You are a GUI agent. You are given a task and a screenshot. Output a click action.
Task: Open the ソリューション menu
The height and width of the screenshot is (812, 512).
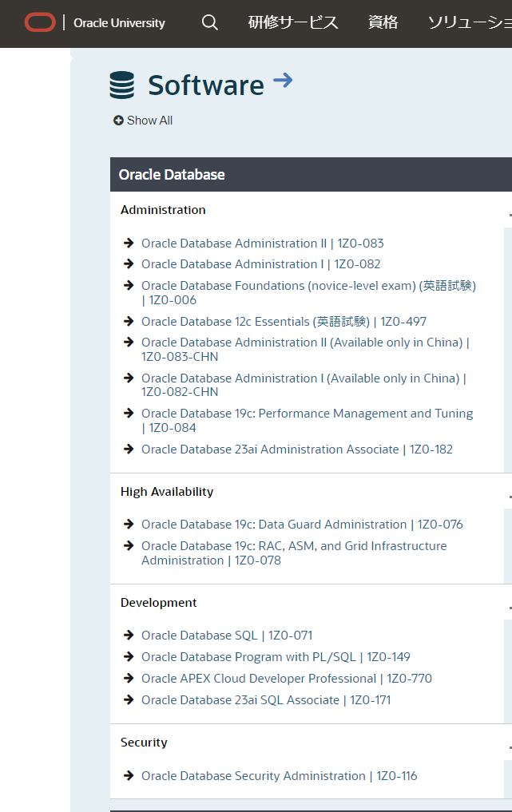470,22
